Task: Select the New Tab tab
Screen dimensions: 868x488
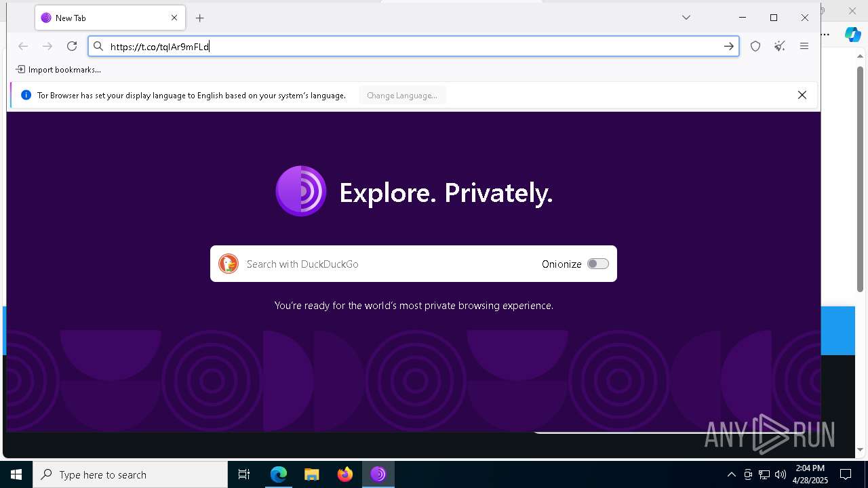Action: click(110, 18)
